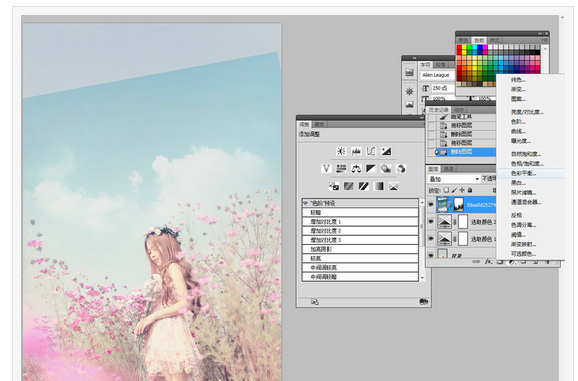Image resolution: width=578 pixels, height=381 pixels.
Task: Open the Swatches panel flyout menu
Action: (544, 40)
